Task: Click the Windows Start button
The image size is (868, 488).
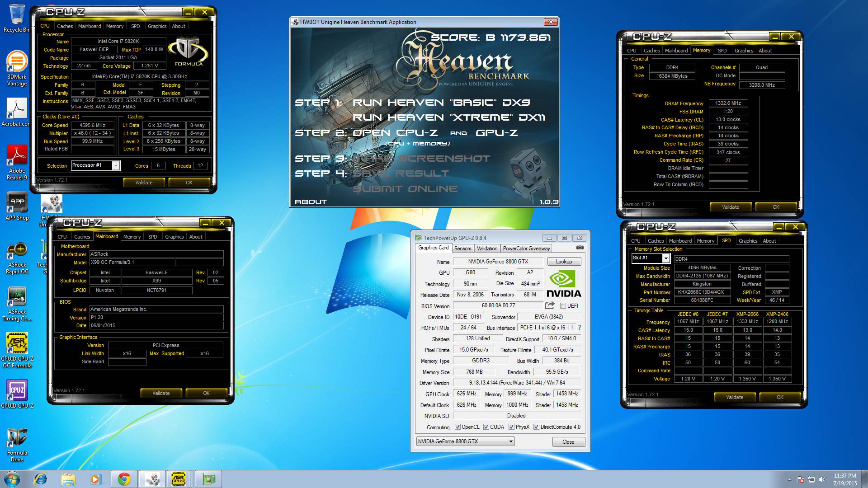Action: (x=12, y=479)
